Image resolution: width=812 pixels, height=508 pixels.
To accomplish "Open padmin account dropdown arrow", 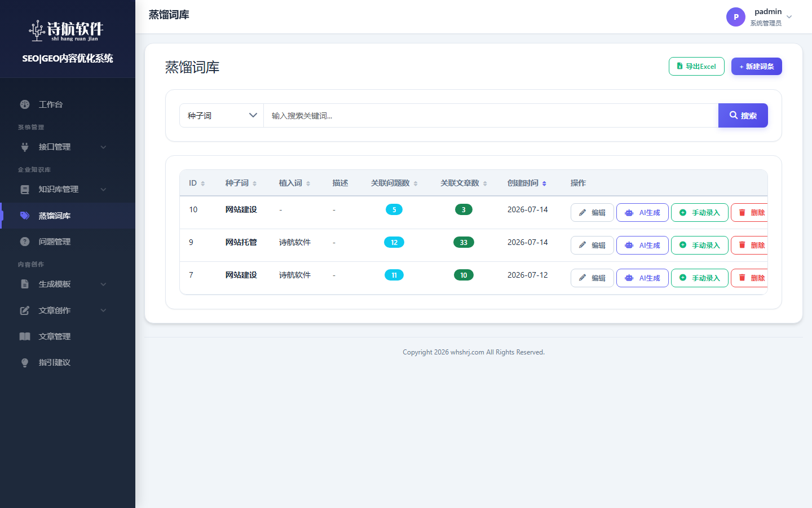I will coord(789,17).
